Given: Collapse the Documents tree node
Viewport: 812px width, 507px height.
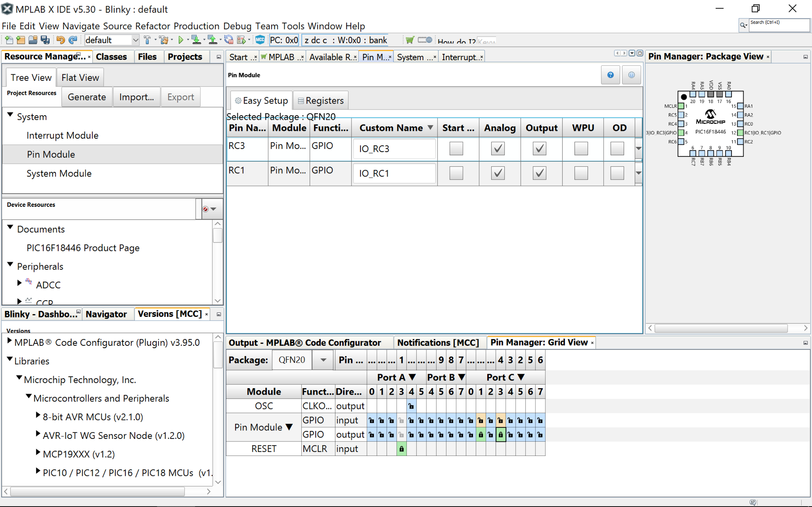Looking at the screenshot, I should pos(10,227).
